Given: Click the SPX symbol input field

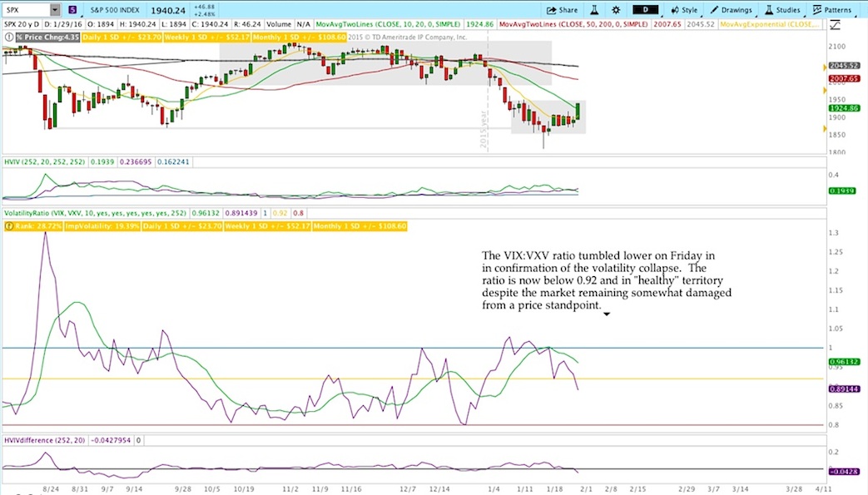Looking at the screenshot, I should (x=27, y=10).
